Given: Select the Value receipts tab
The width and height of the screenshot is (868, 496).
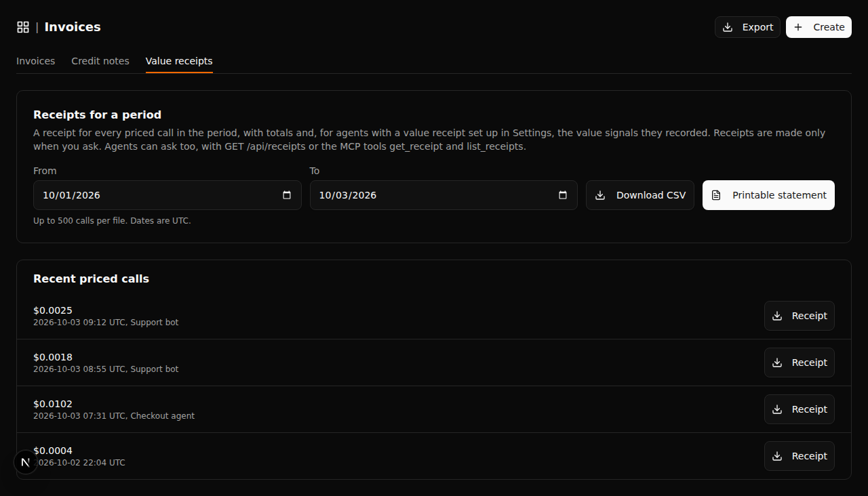Looking at the screenshot, I should click(179, 61).
